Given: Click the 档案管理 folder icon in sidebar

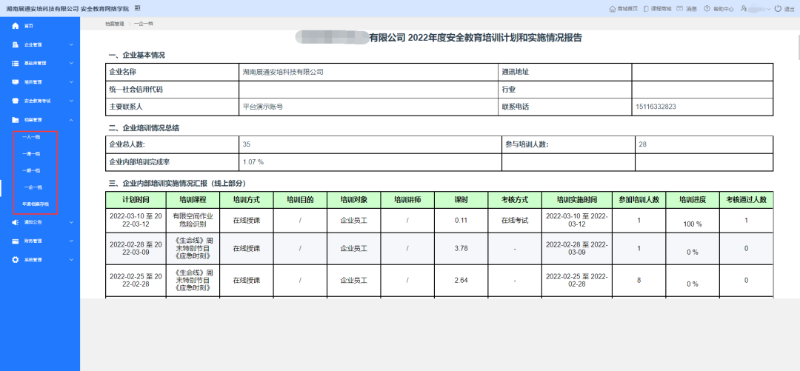Looking at the screenshot, I should click(15, 120).
